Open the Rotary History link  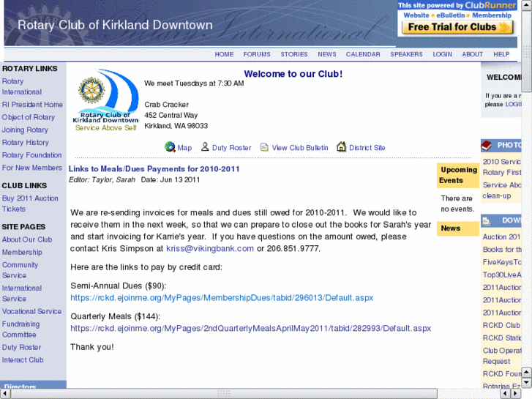(26, 142)
